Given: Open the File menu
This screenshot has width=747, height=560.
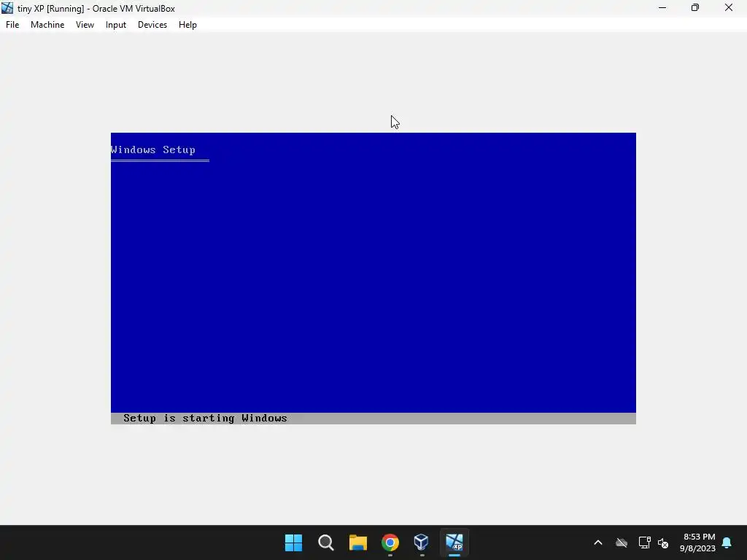Looking at the screenshot, I should point(12,25).
